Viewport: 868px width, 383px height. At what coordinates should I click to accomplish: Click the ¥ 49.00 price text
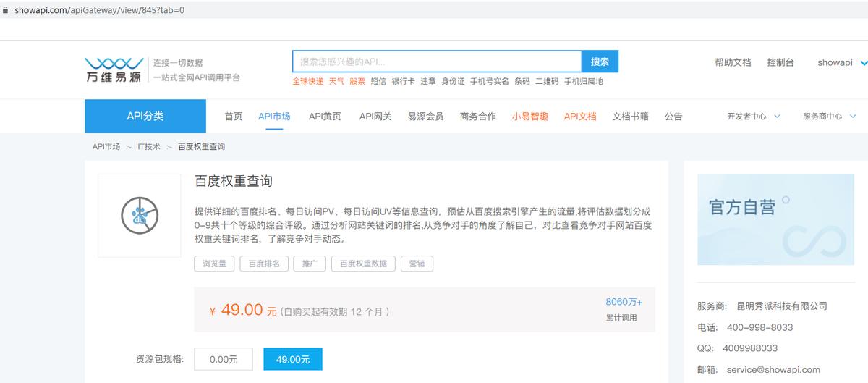tap(243, 311)
